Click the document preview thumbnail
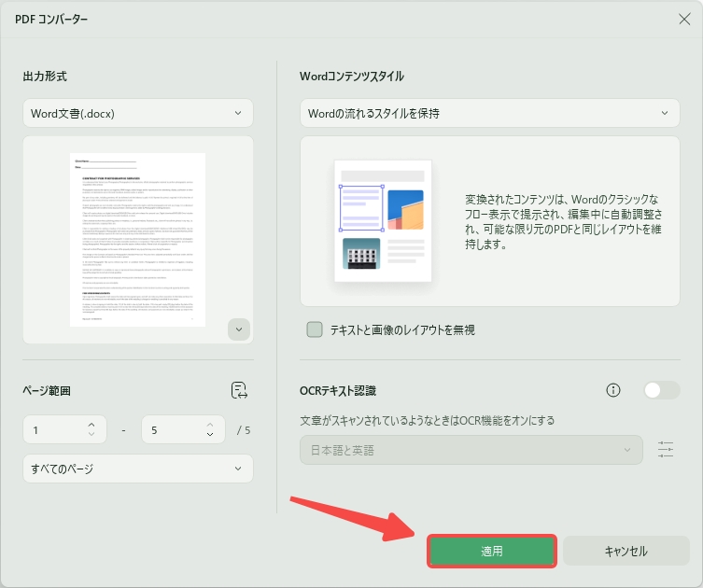Image resolution: width=703 pixels, height=588 pixels. pyautogui.click(x=137, y=240)
